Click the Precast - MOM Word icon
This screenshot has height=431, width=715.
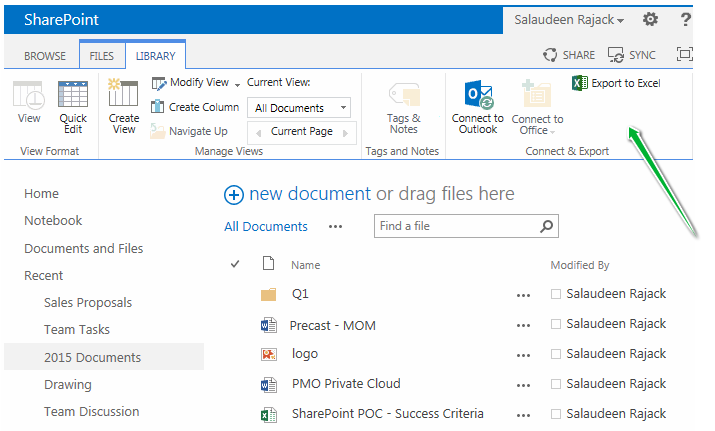click(269, 325)
